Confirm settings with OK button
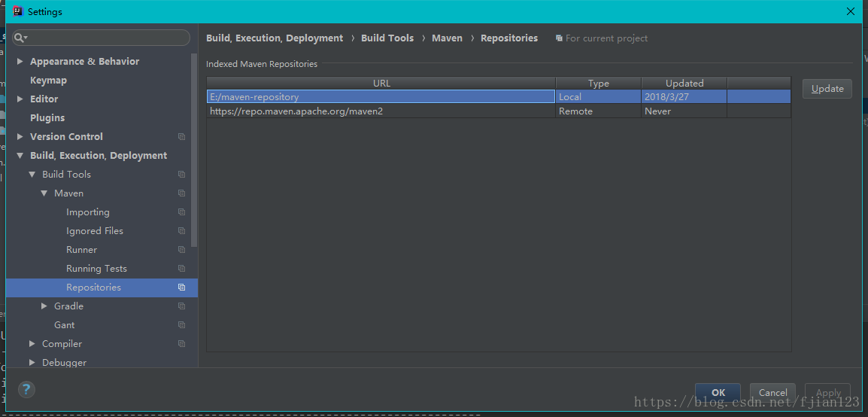 coord(718,392)
